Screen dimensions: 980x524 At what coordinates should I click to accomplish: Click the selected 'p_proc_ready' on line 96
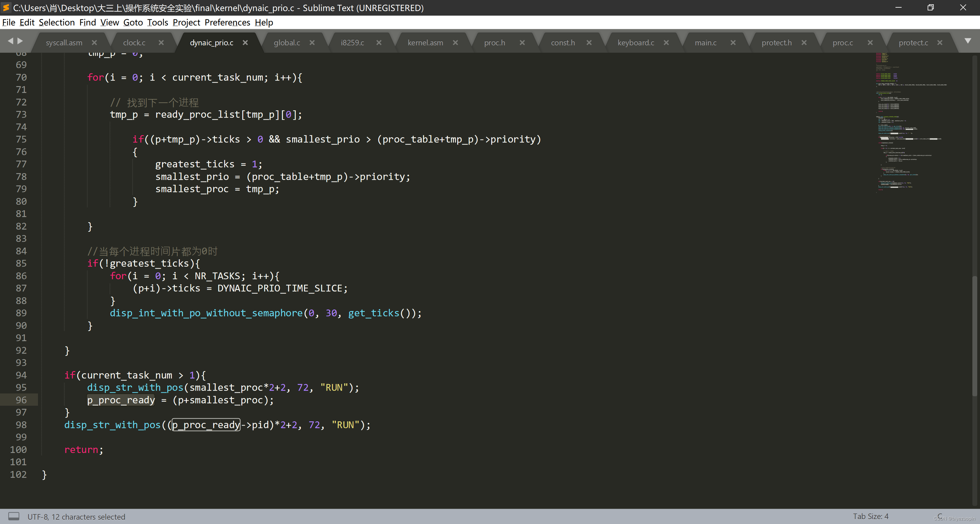121,400
